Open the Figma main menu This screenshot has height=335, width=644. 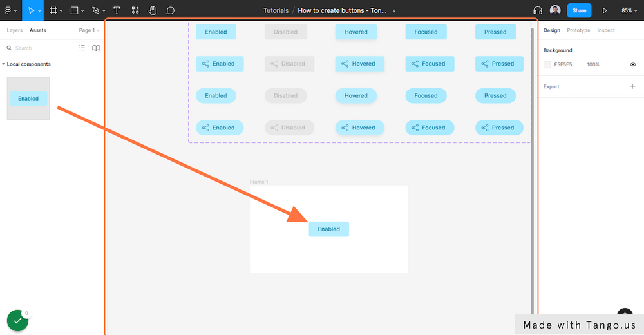click(x=10, y=10)
